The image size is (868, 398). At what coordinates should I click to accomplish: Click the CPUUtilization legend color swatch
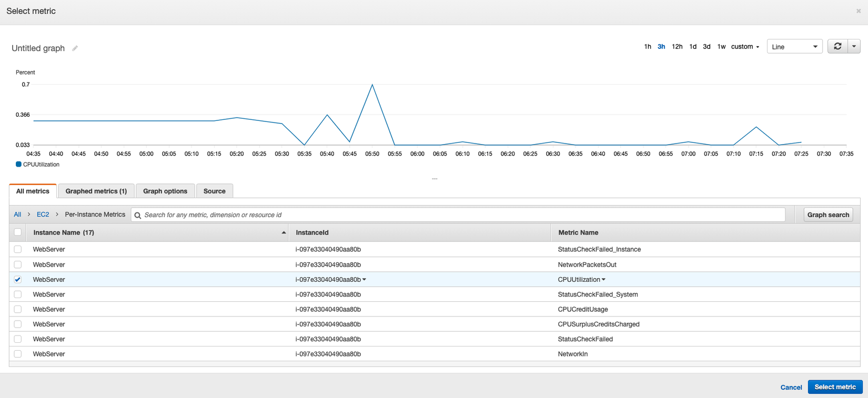[x=18, y=165]
